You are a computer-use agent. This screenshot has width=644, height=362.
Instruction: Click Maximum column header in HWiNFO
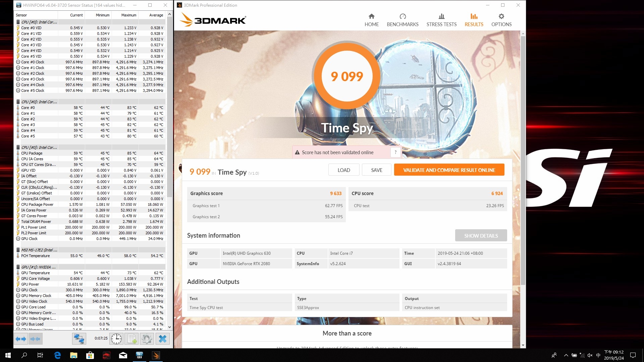pos(125,15)
